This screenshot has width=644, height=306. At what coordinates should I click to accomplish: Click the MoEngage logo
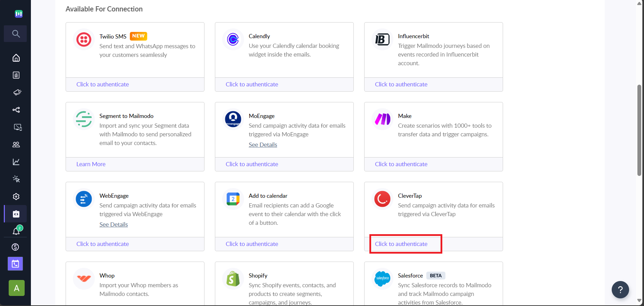[233, 119]
